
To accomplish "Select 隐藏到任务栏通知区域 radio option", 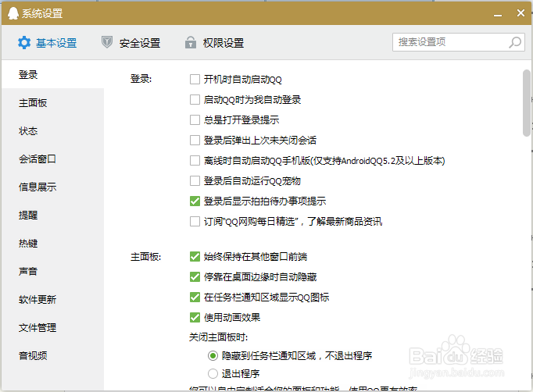I will click(x=213, y=355).
